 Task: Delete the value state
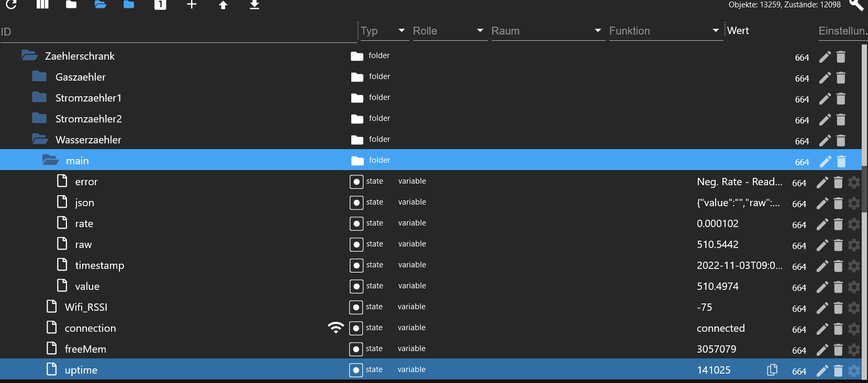[x=838, y=287]
